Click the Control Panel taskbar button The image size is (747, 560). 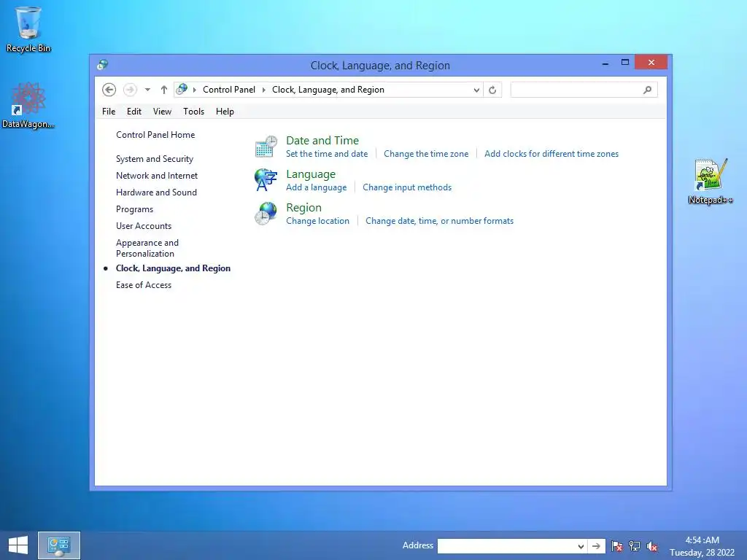(59, 545)
